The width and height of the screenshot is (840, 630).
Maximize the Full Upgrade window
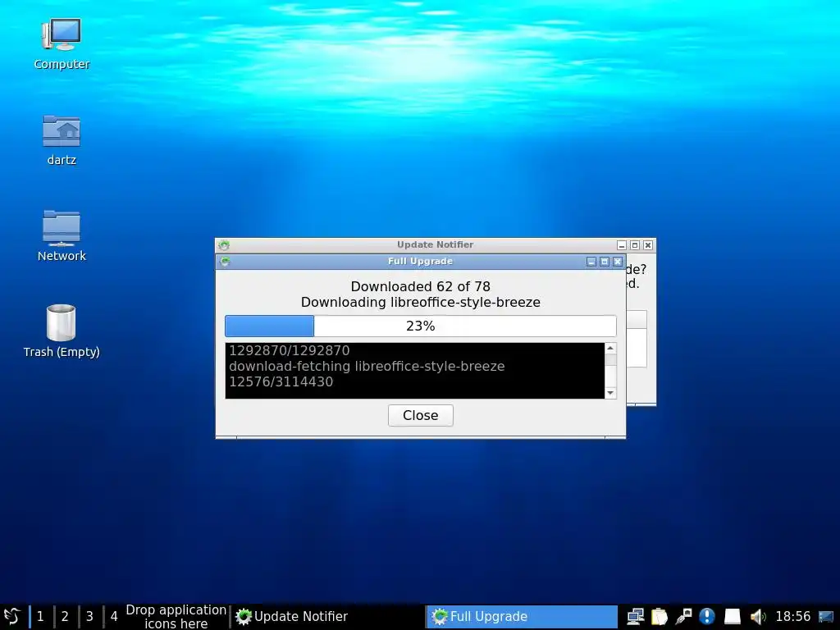tap(605, 262)
